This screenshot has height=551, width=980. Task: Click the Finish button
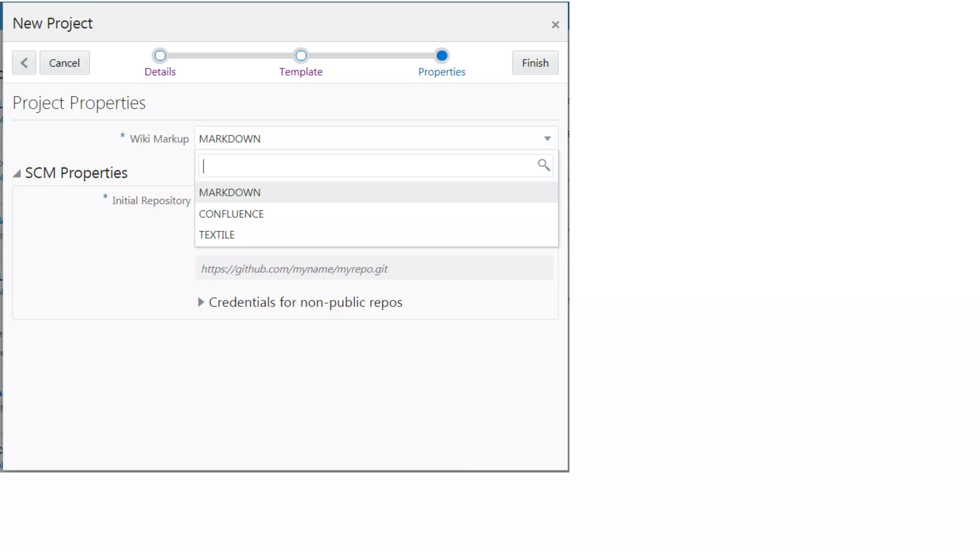(x=535, y=63)
